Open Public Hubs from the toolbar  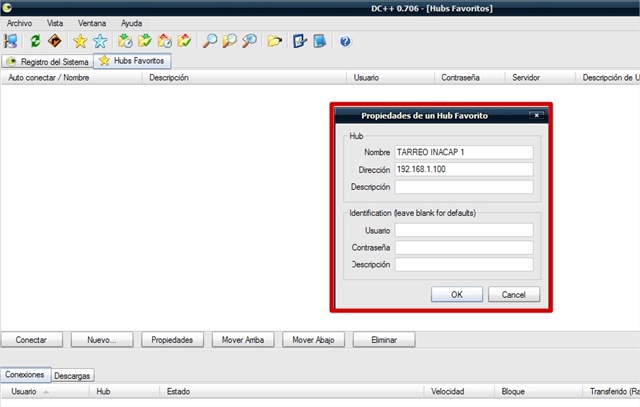click(10, 41)
